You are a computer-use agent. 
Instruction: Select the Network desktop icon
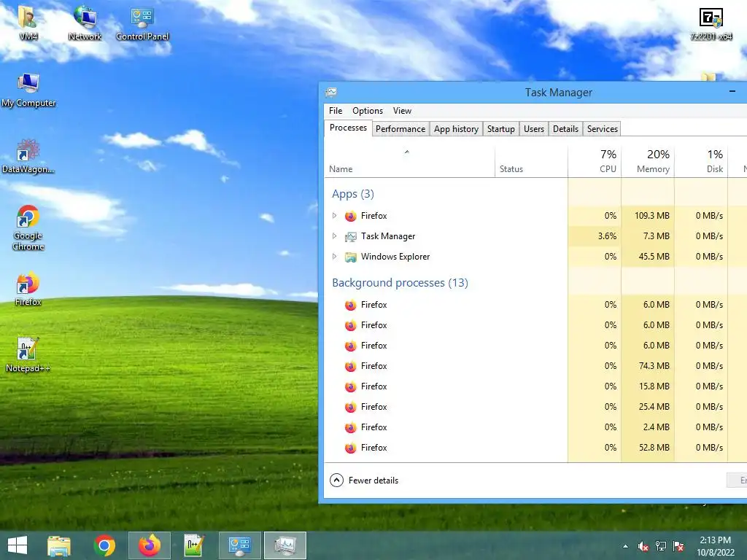(x=85, y=22)
